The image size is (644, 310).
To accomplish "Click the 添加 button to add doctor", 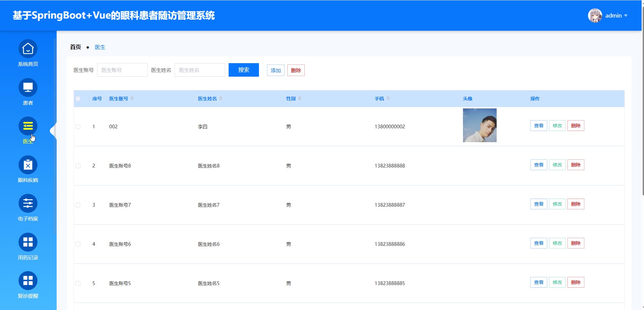I will (x=275, y=70).
